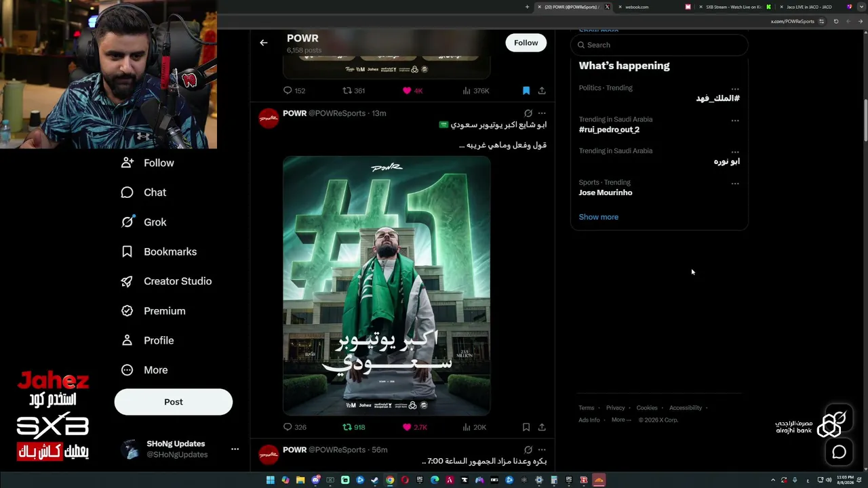
Task: Open the Windows Start menu
Action: coord(271,480)
